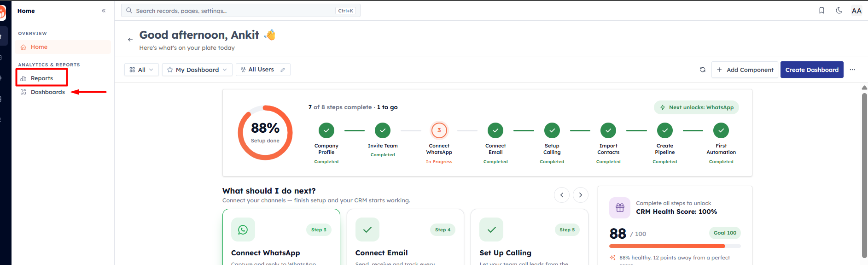The width and height of the screenshot is (868, 265).
Task: Click the WhatsApp icon on Connect WhatsApp card
Action: pyautogui.click(x=243, y=230)
